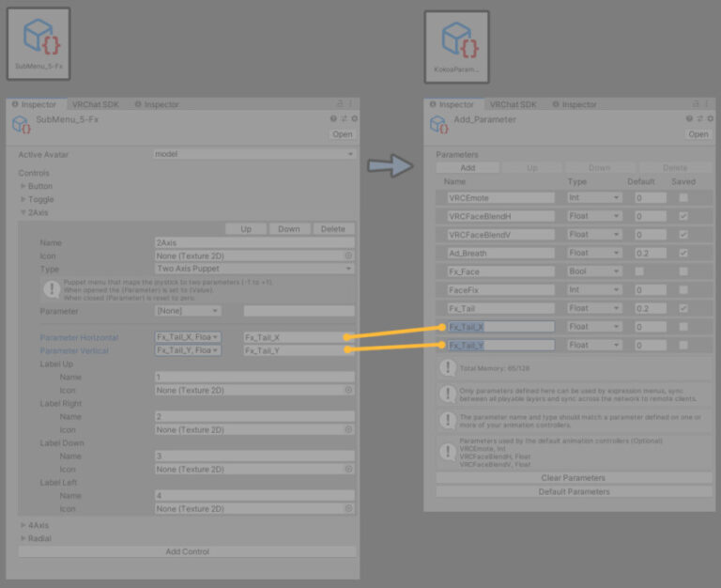Open the Active Avatar dropdown
This screenshot has height=588, width=721.
(253, 154)
